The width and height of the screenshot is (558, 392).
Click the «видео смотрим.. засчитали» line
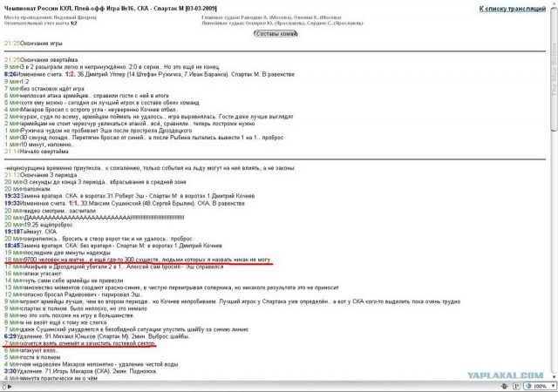50,211
